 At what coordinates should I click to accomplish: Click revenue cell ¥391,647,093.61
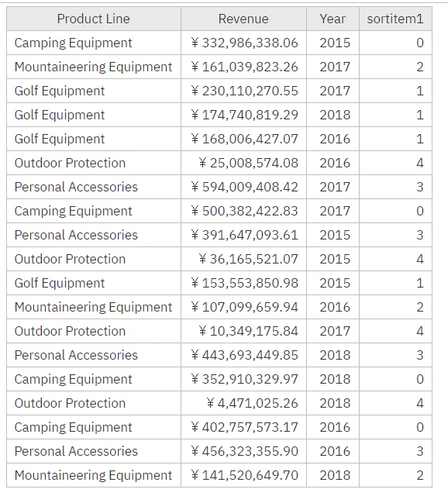pos(244,235)
